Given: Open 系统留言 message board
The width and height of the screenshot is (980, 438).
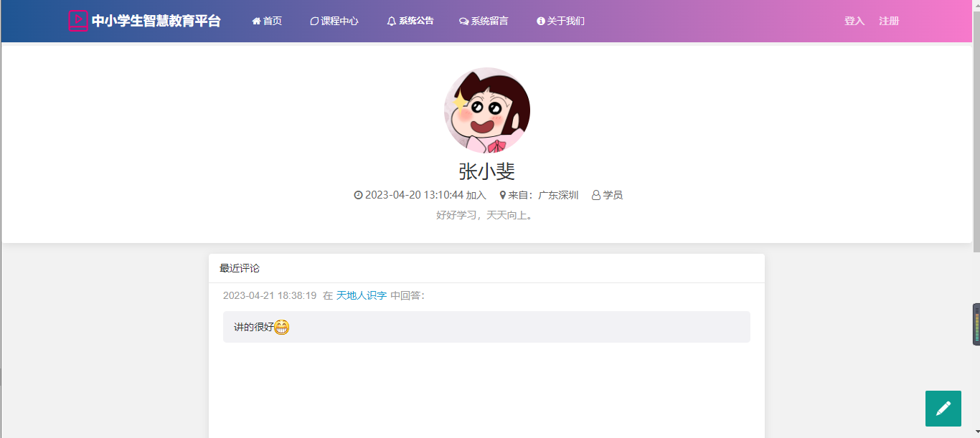Looking at the screenshot, I should point(484,21).
